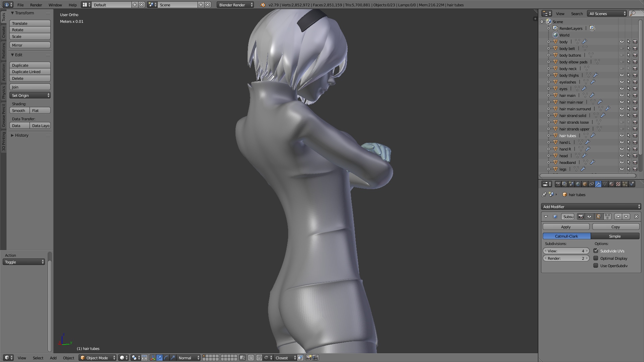Open the Help menu
The height and width of the screenshot is (362, 644).
click(x=72, y=5)
